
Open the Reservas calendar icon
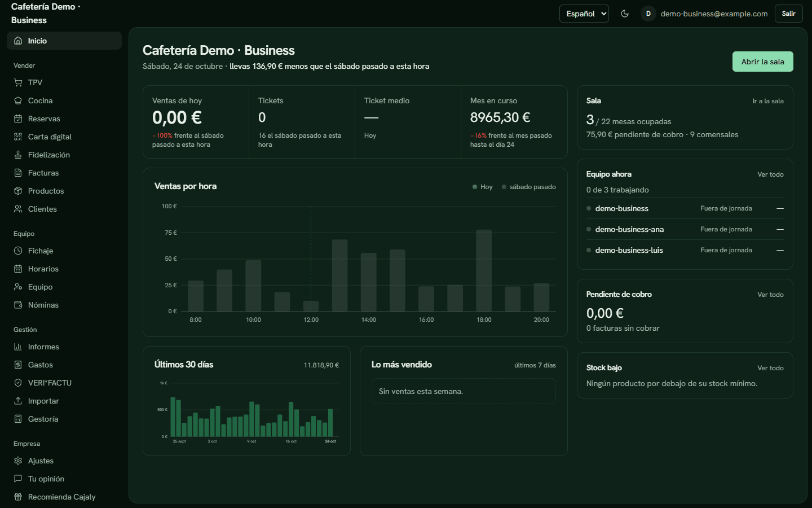click(x=18, y=119)
